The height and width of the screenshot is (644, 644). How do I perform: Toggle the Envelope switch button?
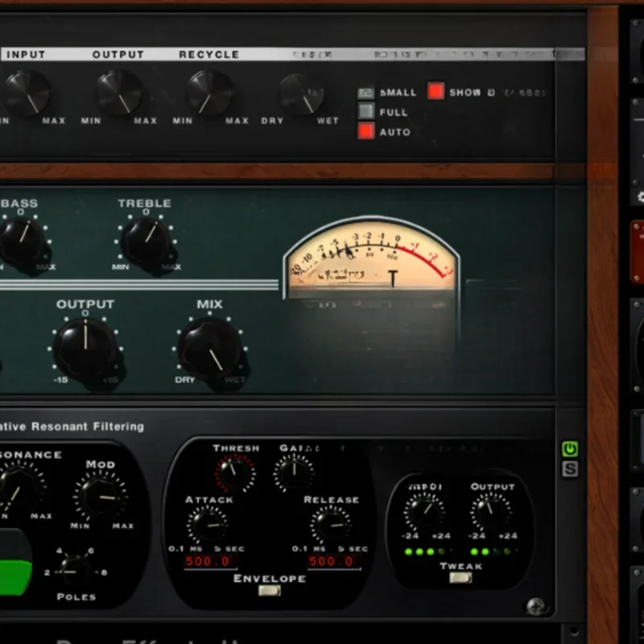tap(270, 591)
